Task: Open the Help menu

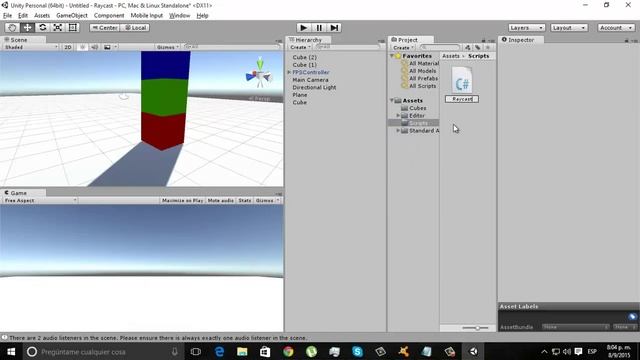Action: click(202, 16)
